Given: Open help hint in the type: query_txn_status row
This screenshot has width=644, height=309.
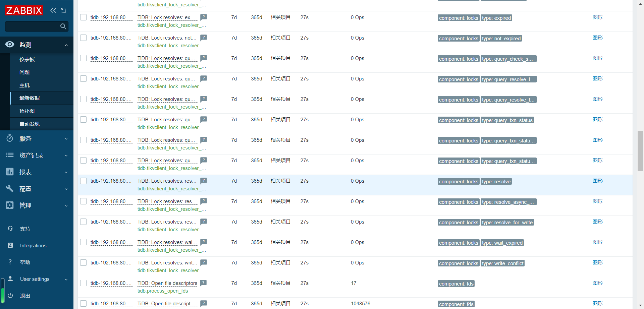Looking at the screenshot, I should 204,119.
